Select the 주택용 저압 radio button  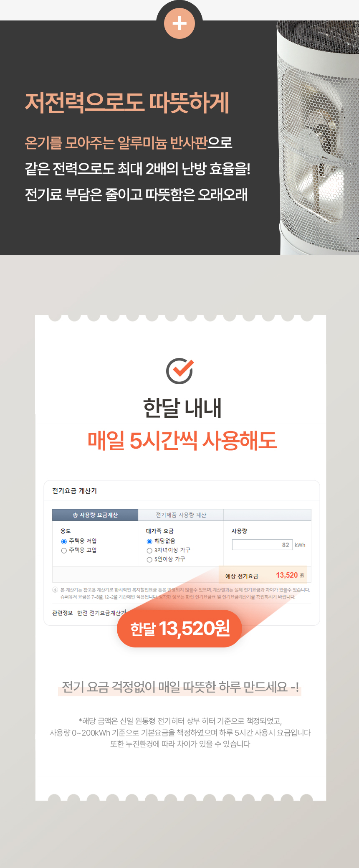coord(64,541)
